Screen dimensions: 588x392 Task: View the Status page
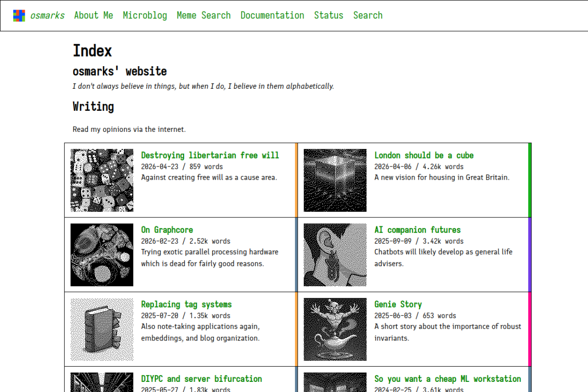click(329, 16)
